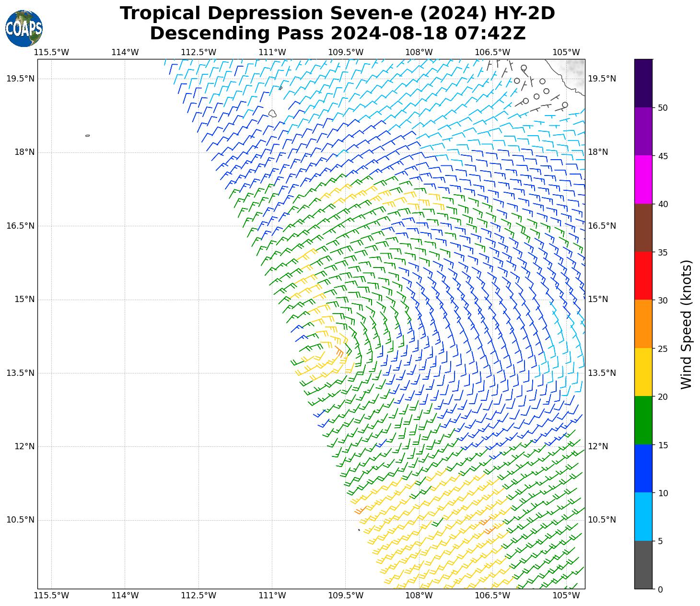Click the Wind Speed (knots) colorbar label

point(687,325)
